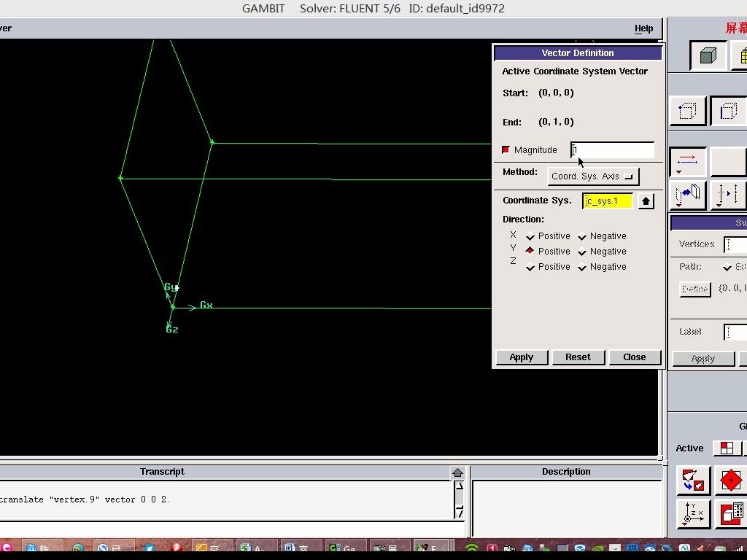Screen dimensions: 747x560
Task: Select Y Negative direction
Action: tap(581, 252)
